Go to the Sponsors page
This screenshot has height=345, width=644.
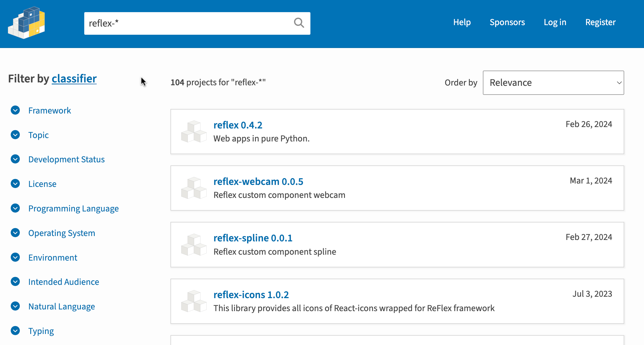coord(507,22)
